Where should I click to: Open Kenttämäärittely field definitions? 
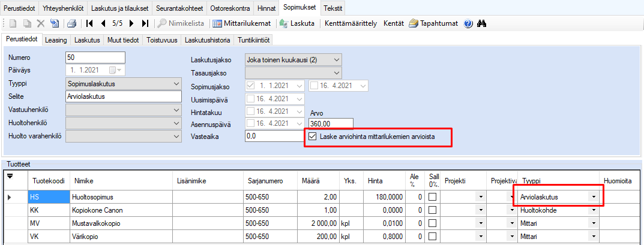[351, 23]
